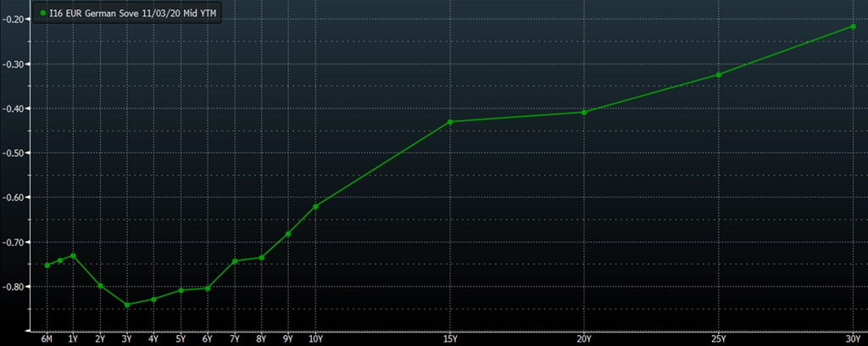Click the 4Y data point on the curve

[154, 299]
